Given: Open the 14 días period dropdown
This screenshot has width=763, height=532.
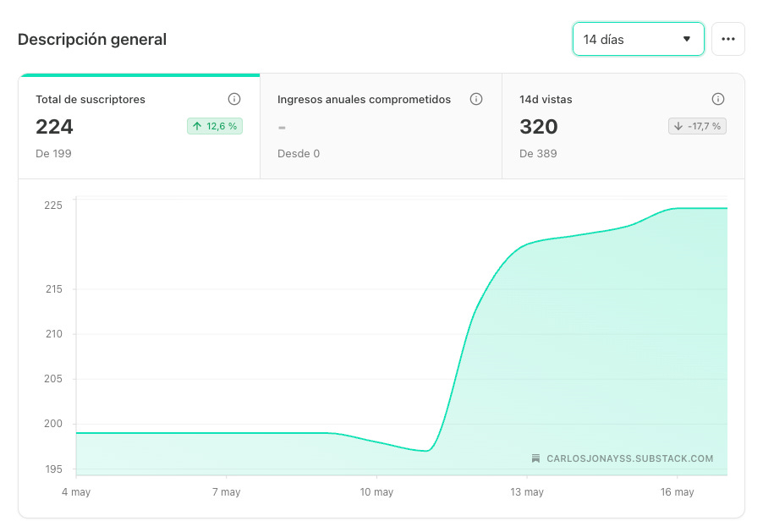Looking at the screenshot, I should point(638,39).
